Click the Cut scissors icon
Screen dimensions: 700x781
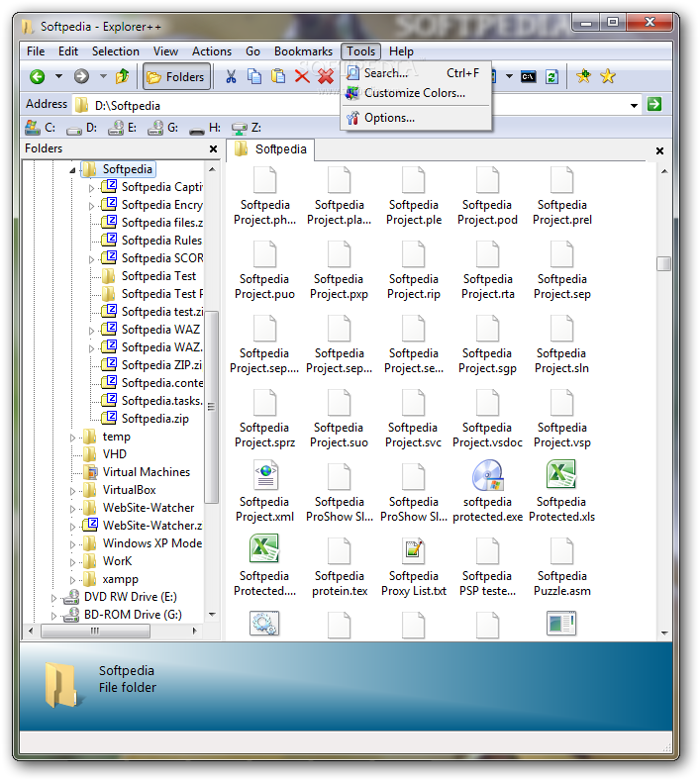pyautogui.click(x=230, y=76)
